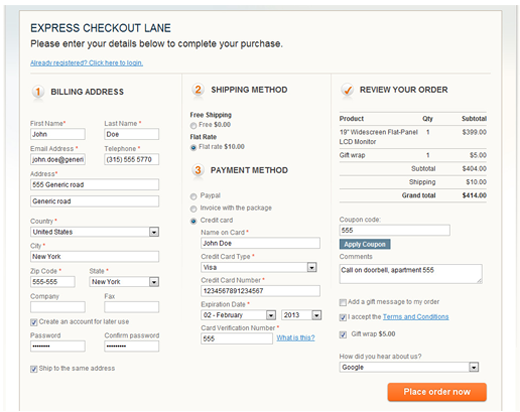This screenshot has height=412, width=520.
Task: Open the expiration month dropdown 02 - February
Action: tap(238, 315)
